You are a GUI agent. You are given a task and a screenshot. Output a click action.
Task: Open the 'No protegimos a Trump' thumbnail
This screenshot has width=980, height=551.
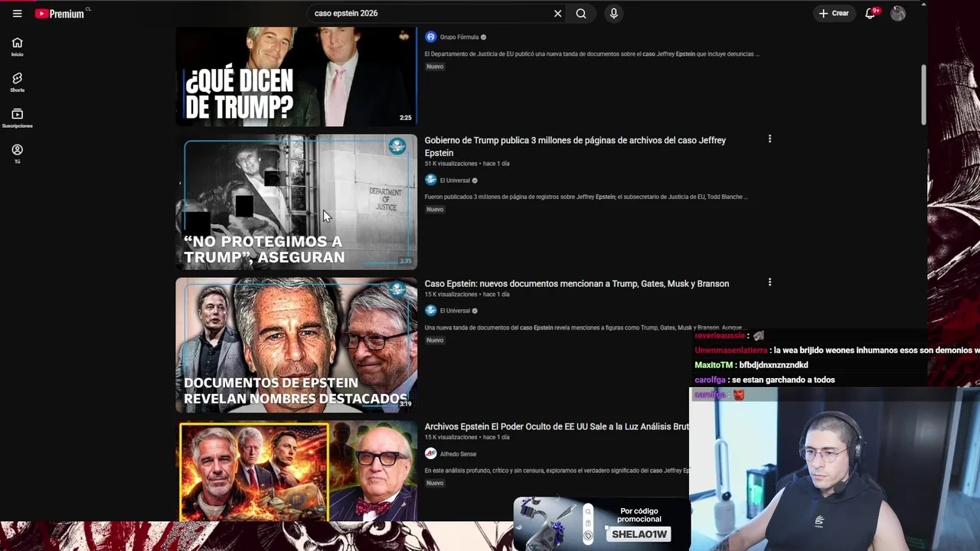(x=296, y=202)
